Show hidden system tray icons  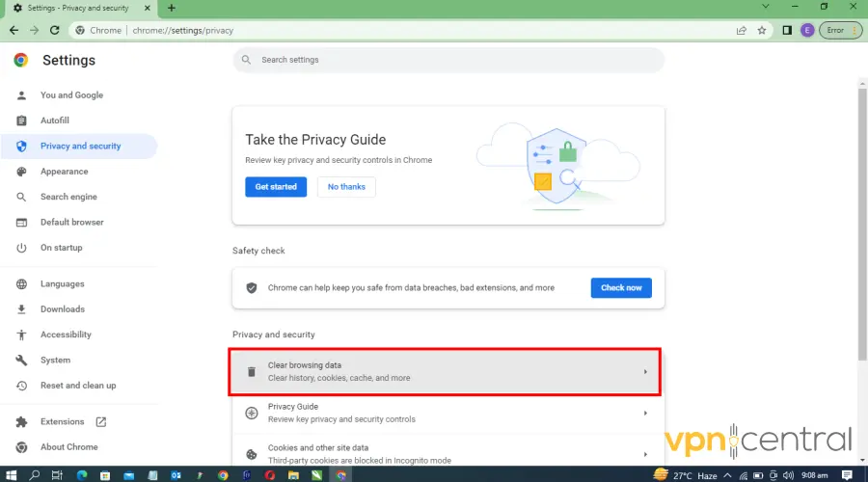point(728,475)
